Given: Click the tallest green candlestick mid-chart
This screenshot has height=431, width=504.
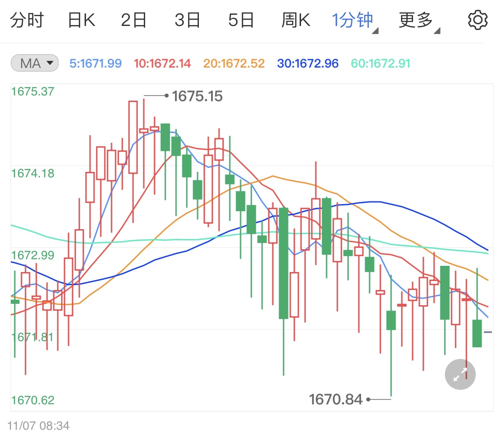Looking at the screenshot, I should point(284,263).
